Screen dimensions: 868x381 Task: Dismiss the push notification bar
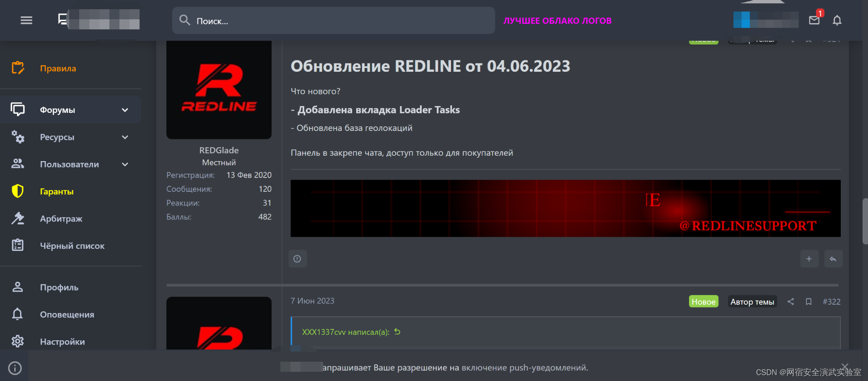tap(845, 366)
